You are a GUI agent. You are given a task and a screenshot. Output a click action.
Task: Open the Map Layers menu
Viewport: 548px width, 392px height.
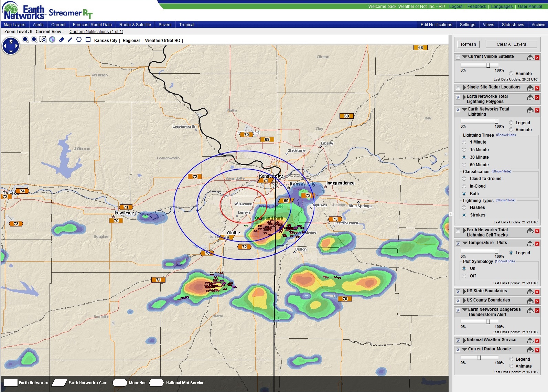14,25
